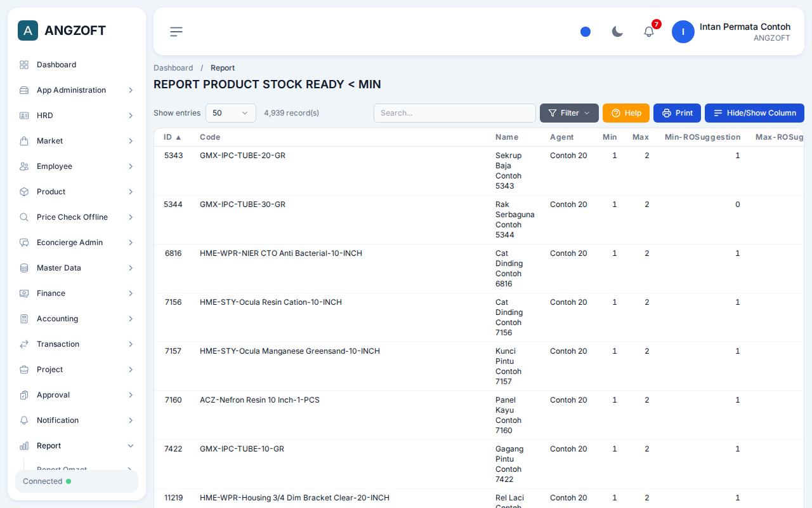Expand the Employee menu chevron
Image resolution: width=812 pixels, height=508 pixels.
pyautogui.click(x=131, y=166)
